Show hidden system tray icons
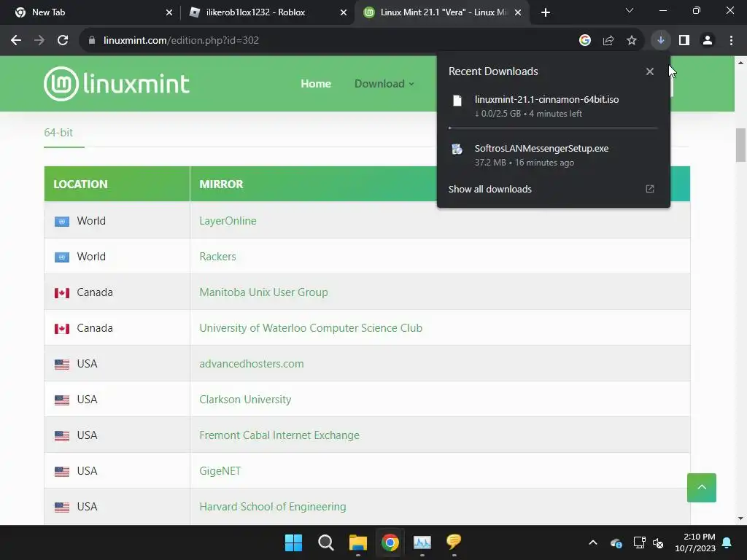Viewport: 747px width, 560px height. tap(593, 542)
